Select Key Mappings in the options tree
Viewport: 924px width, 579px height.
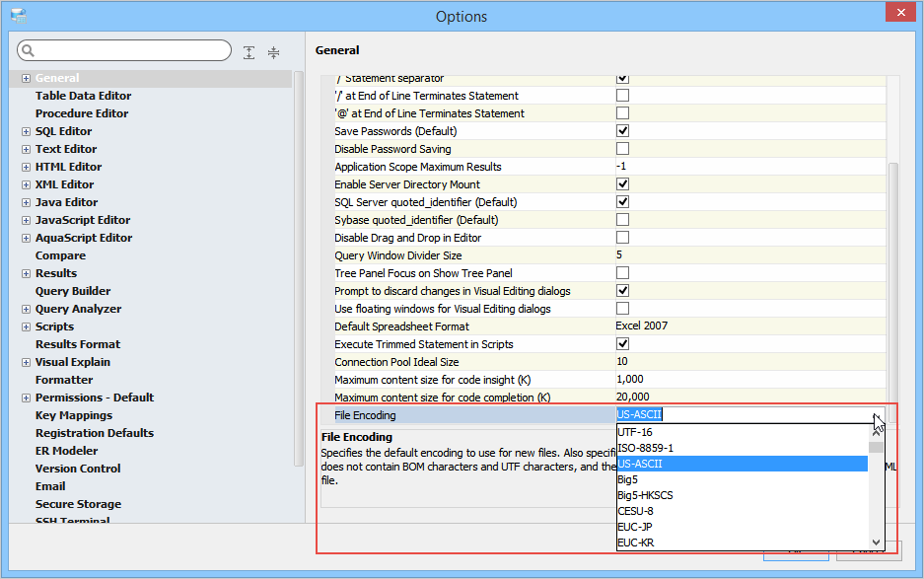74,415
